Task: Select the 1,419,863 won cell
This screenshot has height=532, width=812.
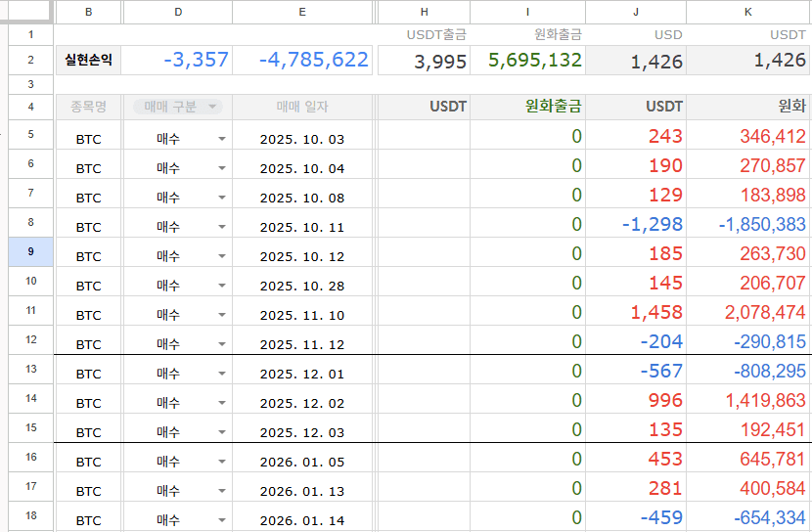Action: (x=748, y=399)
